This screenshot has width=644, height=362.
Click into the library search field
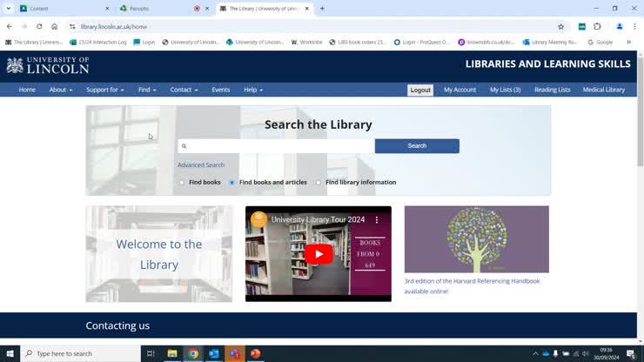point(277,146)
